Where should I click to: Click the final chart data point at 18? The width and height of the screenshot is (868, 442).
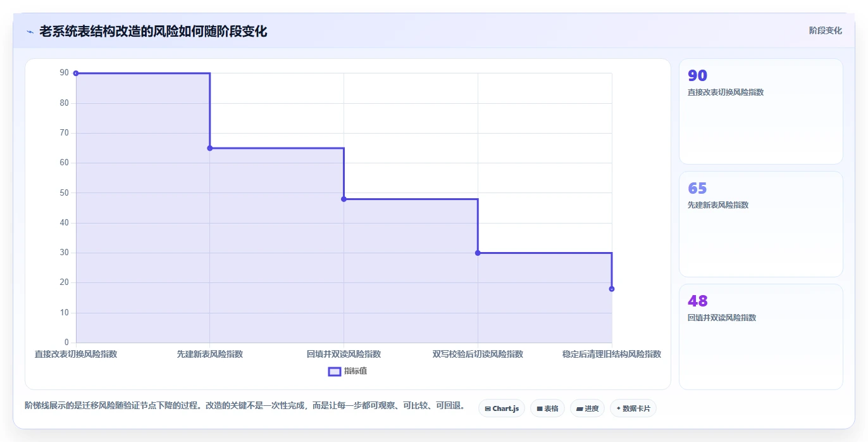612,289
